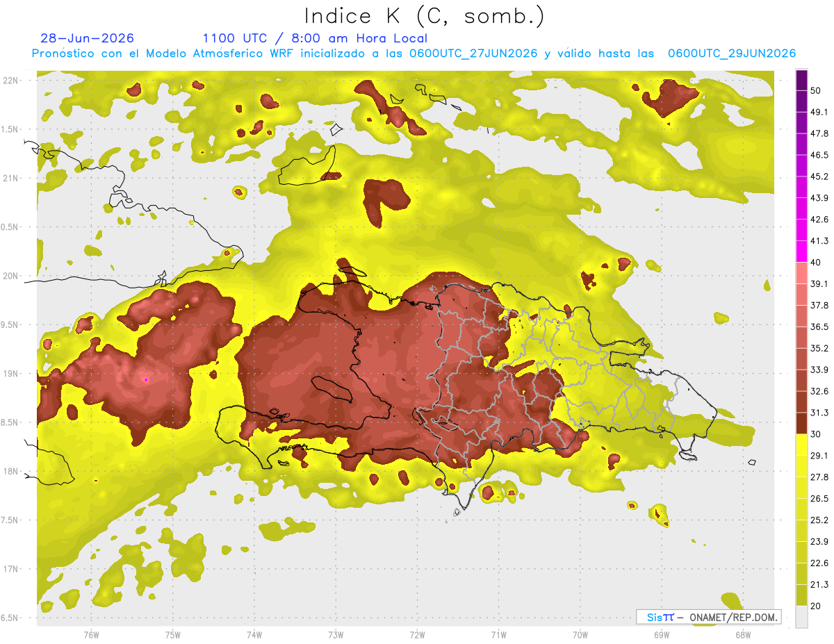The height and width of the screenshot is (644, 834).
Task: Click the '0.5N' latitude label
Action: click(x=10, y=227)
